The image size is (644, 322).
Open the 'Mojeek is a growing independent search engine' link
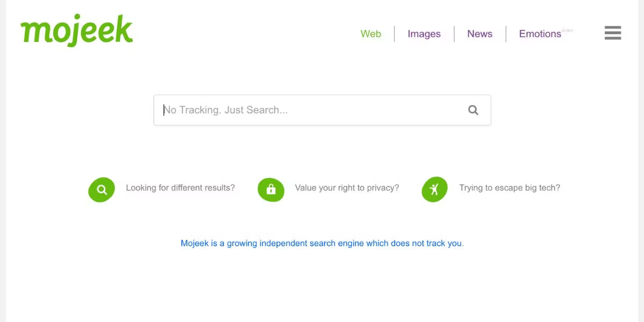coord(322,243)
